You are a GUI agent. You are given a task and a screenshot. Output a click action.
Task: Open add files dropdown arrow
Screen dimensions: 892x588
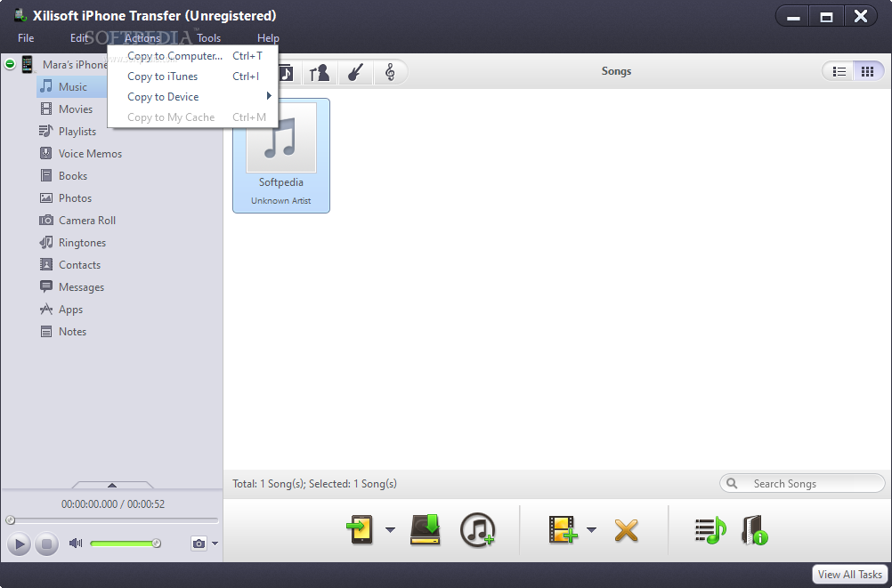[x=592, y=530]
